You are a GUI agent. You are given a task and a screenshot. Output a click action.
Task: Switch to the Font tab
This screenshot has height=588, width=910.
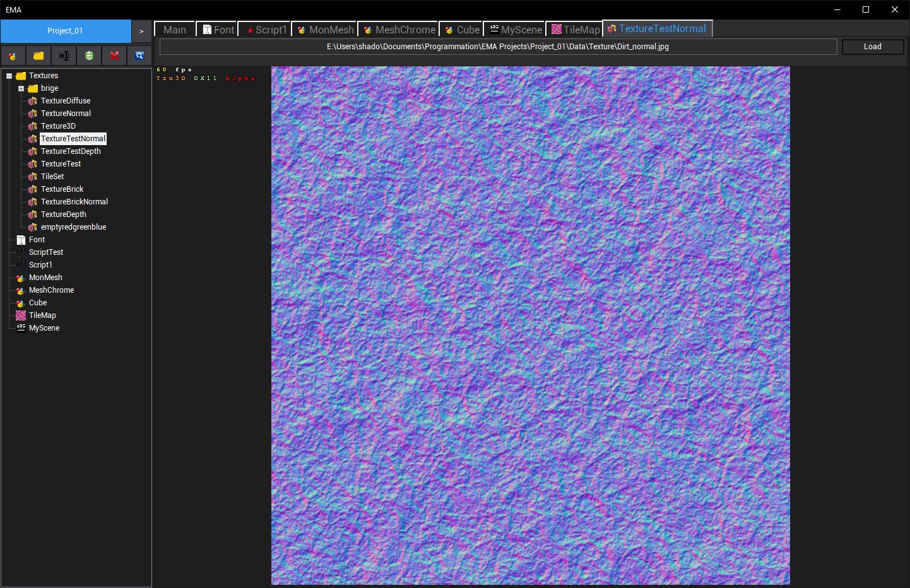(x=217, y=30)
